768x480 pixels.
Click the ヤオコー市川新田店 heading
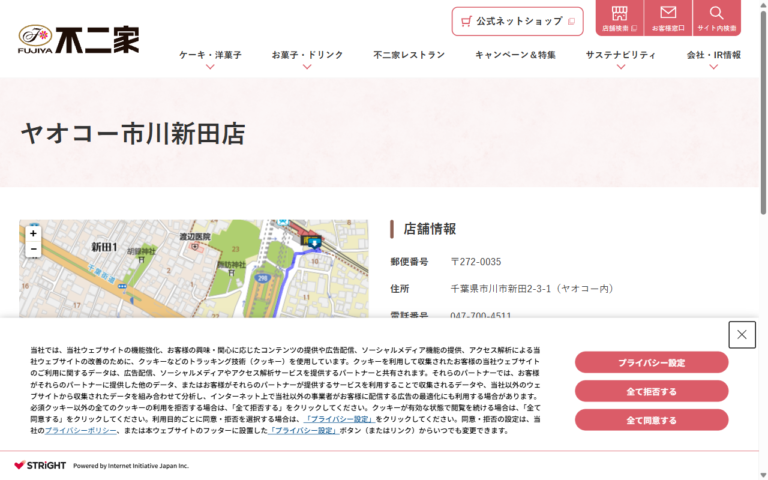point(133,133)
